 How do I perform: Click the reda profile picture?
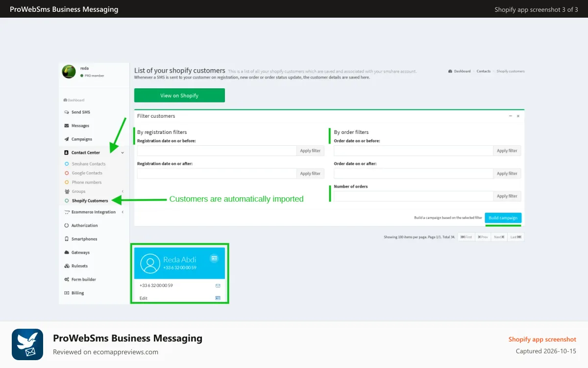[69, 72]
